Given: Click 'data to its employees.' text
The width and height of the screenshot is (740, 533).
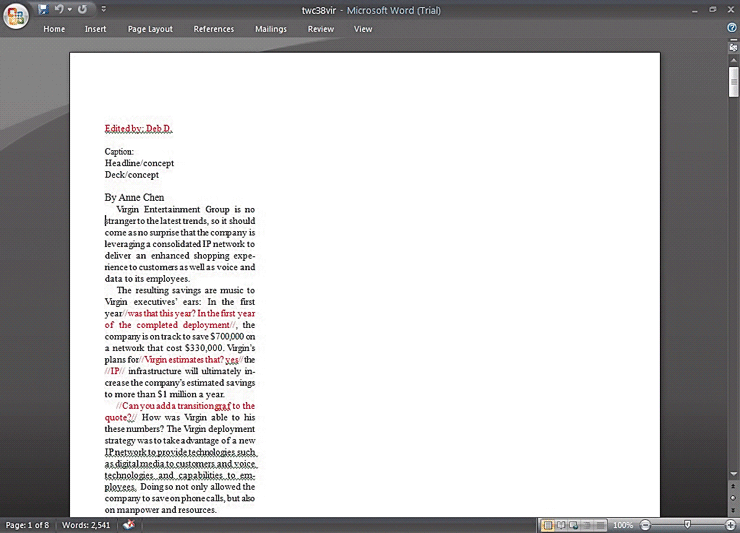Looking at the screenshot, I should tap(147, 279).
